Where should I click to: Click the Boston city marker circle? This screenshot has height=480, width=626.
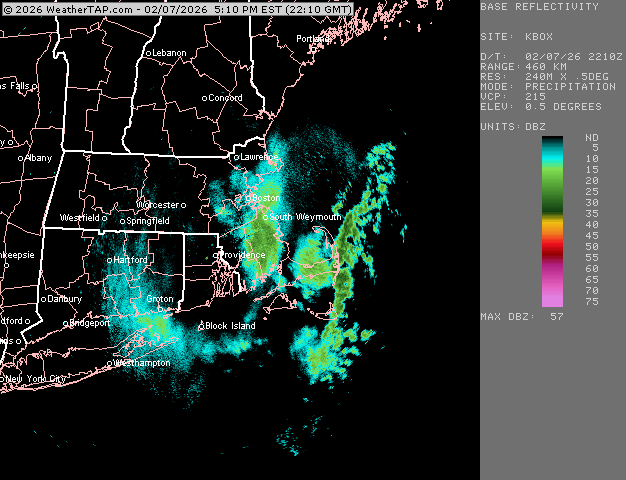(x=250, y=198)
